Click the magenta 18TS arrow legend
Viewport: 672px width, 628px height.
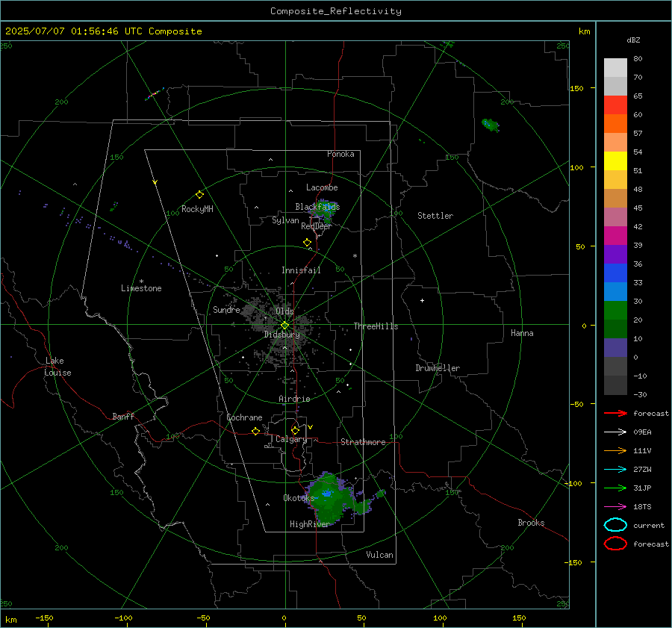click(615, 507)
